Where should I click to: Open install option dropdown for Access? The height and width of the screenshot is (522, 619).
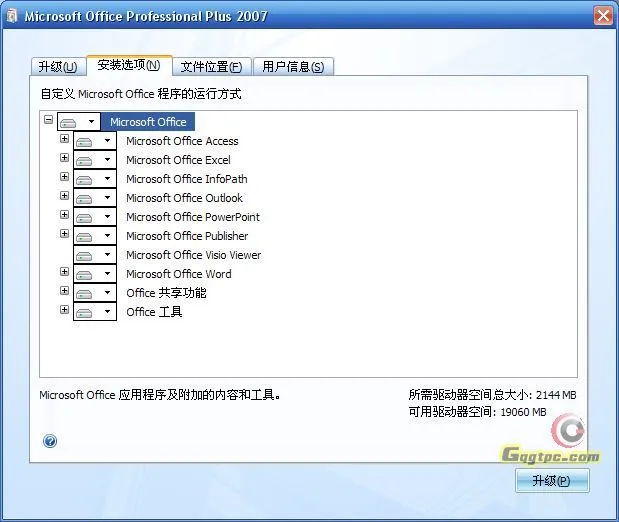tap(95, 141)
